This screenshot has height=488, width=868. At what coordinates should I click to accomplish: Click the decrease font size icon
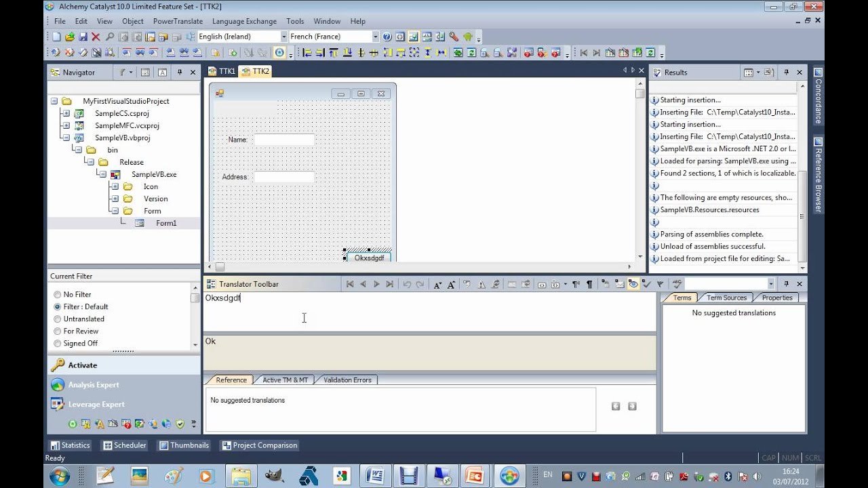click(437, 284)
